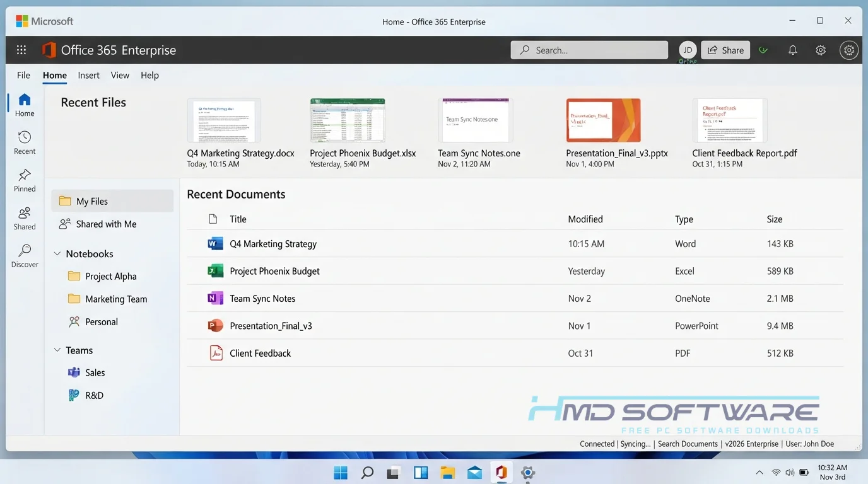This screenshot has height=484, width=868.
Task: Open Project Alpha notebook
Action: point(102,276)
